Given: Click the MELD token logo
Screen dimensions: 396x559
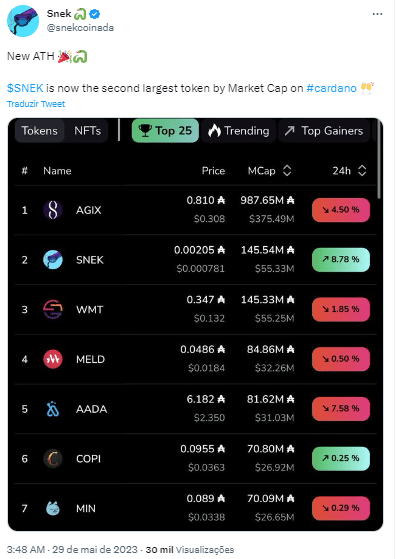Looking at the screenshot, I should click(x=53, y=359).
